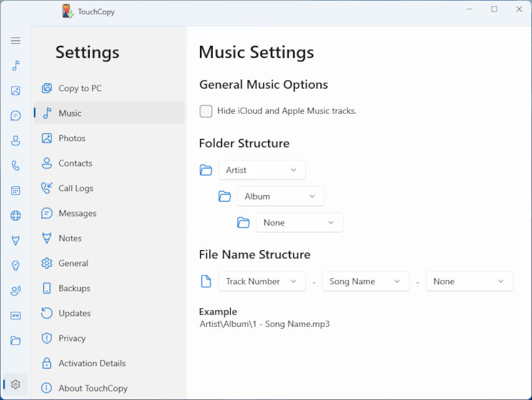Go to Activation Details page
Image resolution: width=532 pixels, height=400 pixels.
109,363
